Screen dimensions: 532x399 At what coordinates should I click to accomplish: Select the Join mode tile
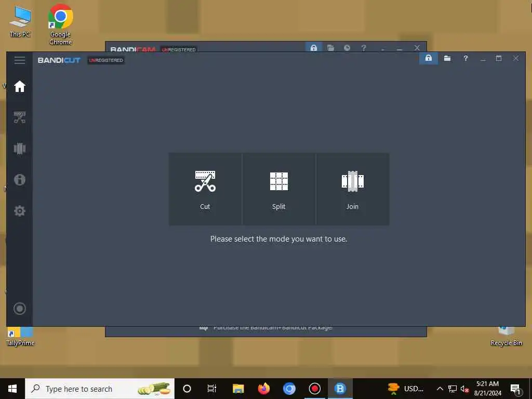pyautogui.click(x=353, y=189)
